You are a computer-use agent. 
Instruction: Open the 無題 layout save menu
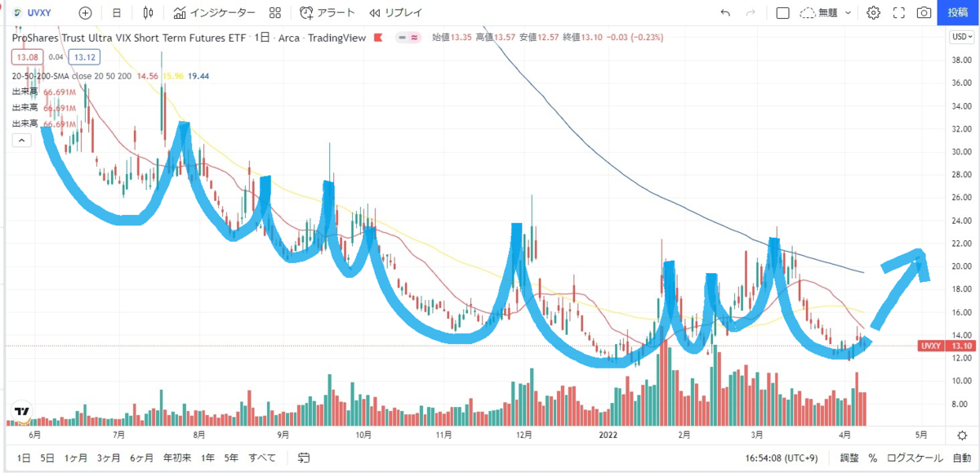[x=819, y=13]
